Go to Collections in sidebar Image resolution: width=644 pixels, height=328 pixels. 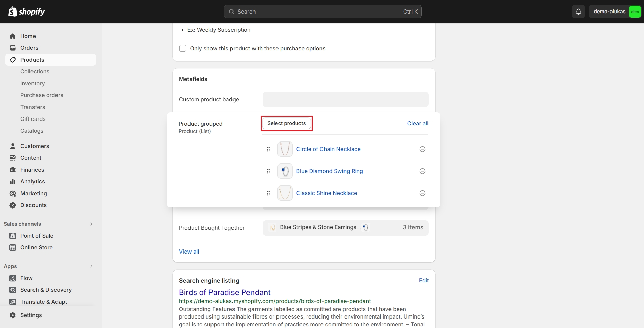(x=35, y=71)
